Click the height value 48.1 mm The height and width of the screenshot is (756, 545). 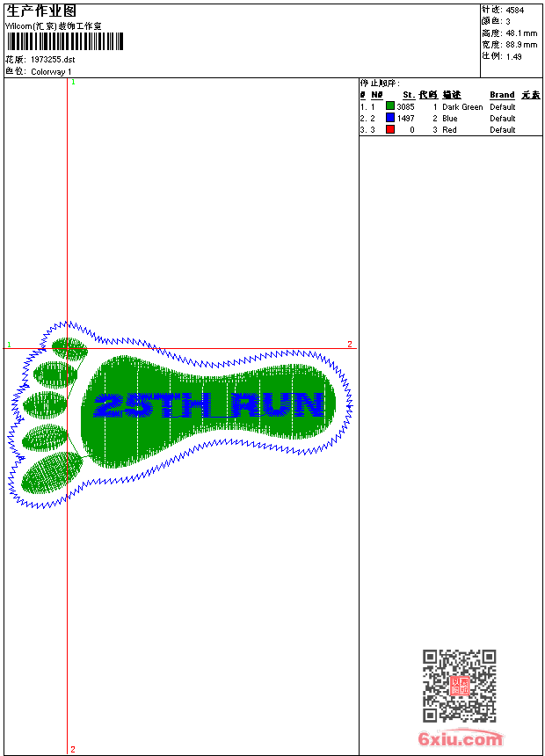521,33
